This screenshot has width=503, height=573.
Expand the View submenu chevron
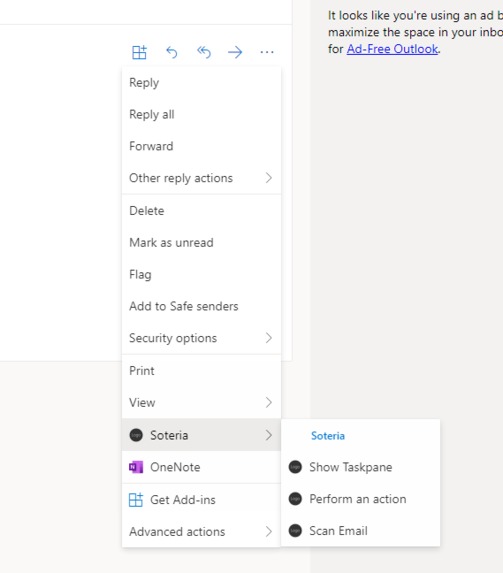click(269, 402)
